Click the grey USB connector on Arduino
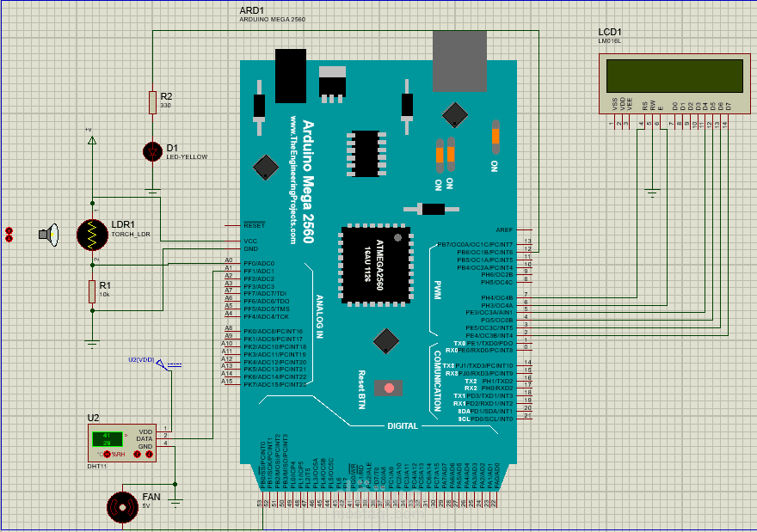 pyautogui.click(x=459, y=61)
